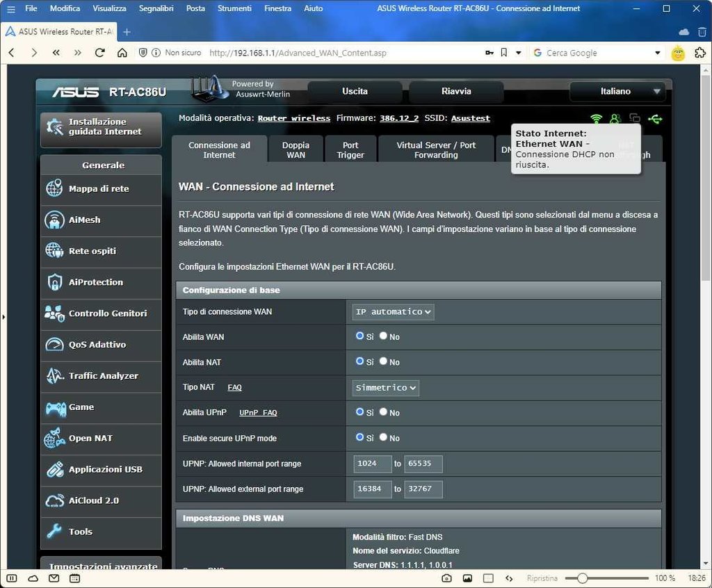Open a new browser tab
Image resolution: width=712 pixels, height=588 pixels.
[x=127, y=32]
